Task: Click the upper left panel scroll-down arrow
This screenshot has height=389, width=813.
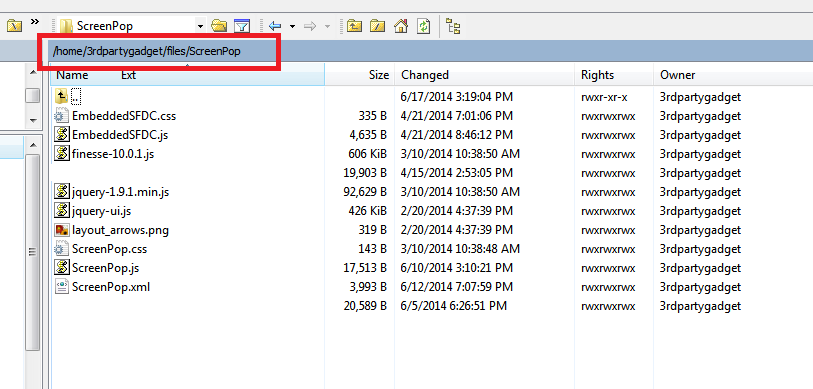Action: [33, 120]
